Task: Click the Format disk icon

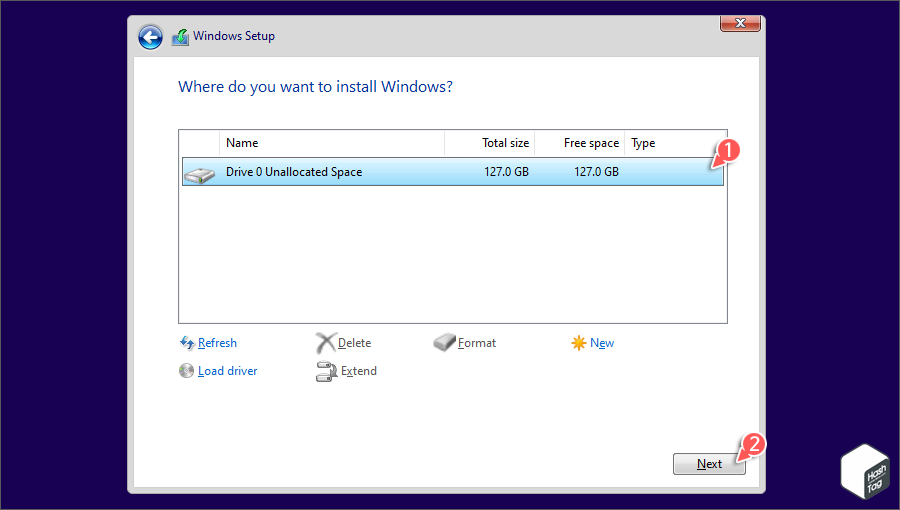Action: pyautogui.click(x=444, y=342)
